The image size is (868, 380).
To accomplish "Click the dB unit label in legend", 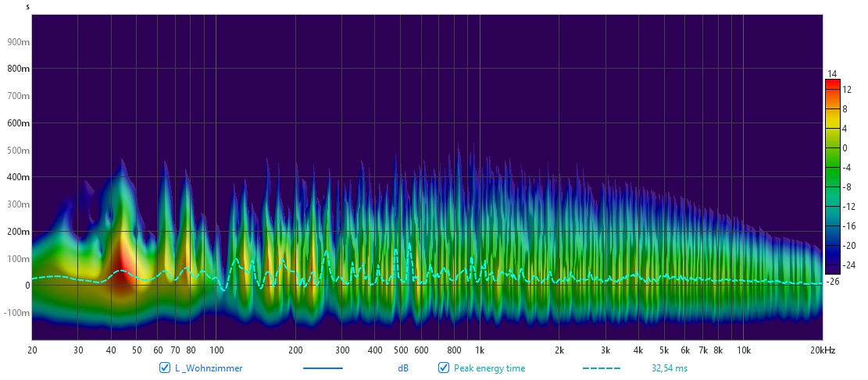I will pos(403,368).
